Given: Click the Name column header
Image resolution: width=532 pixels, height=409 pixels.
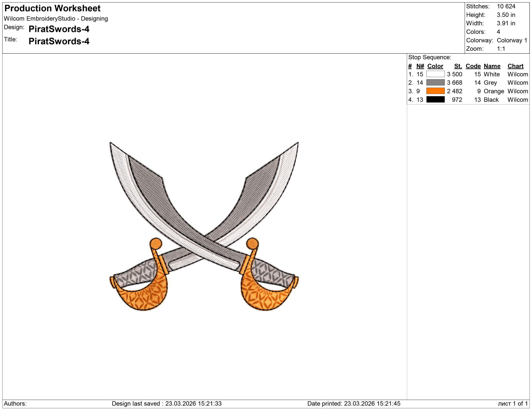Looking at the screenshot, I should (x=492, y=66).
